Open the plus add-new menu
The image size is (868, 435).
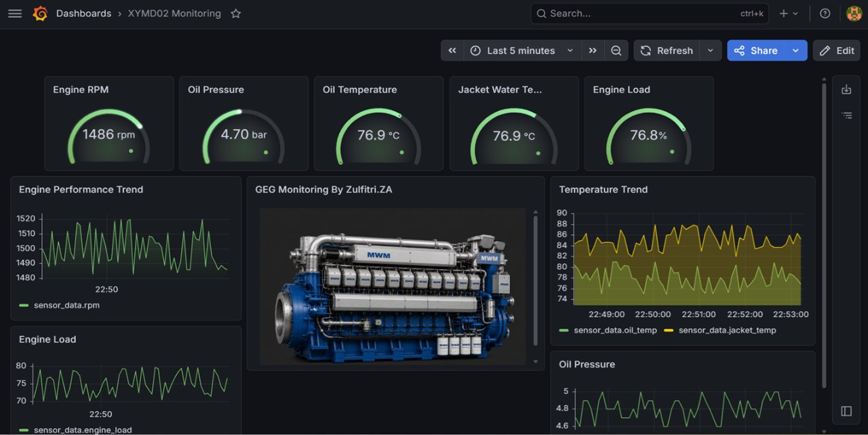(x=789, y=14)
